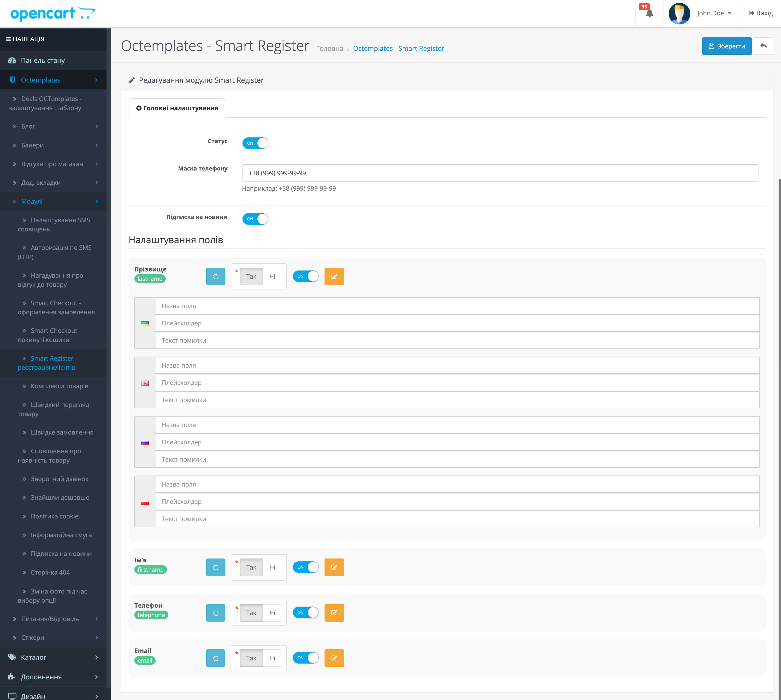This screenshot has height=700, width=781.
Task: Click the orange edit icon for Ім'я
Action: pyautogui.click(x=334, y=567)
